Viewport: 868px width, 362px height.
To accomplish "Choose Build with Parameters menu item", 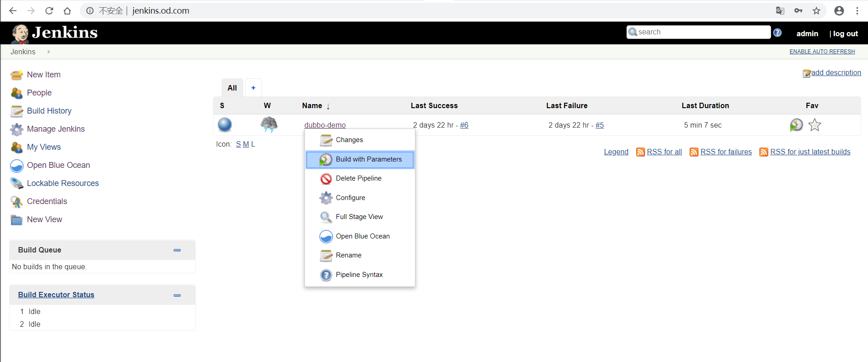I will [360, 160].
